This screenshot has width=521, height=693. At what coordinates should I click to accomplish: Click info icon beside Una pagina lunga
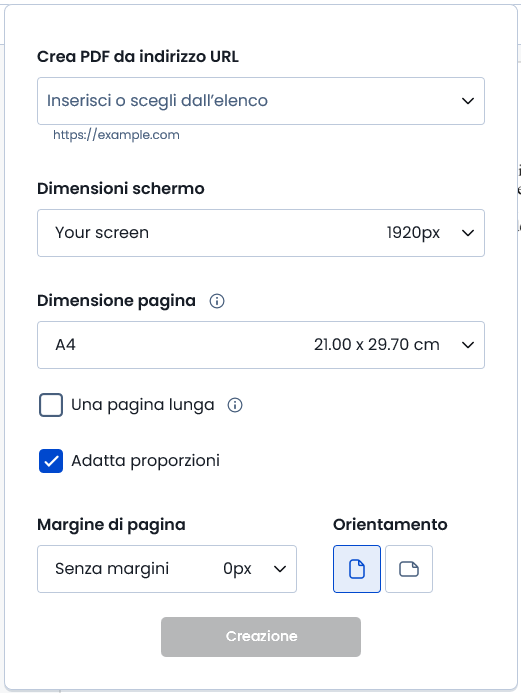click(x=235, y=405)
